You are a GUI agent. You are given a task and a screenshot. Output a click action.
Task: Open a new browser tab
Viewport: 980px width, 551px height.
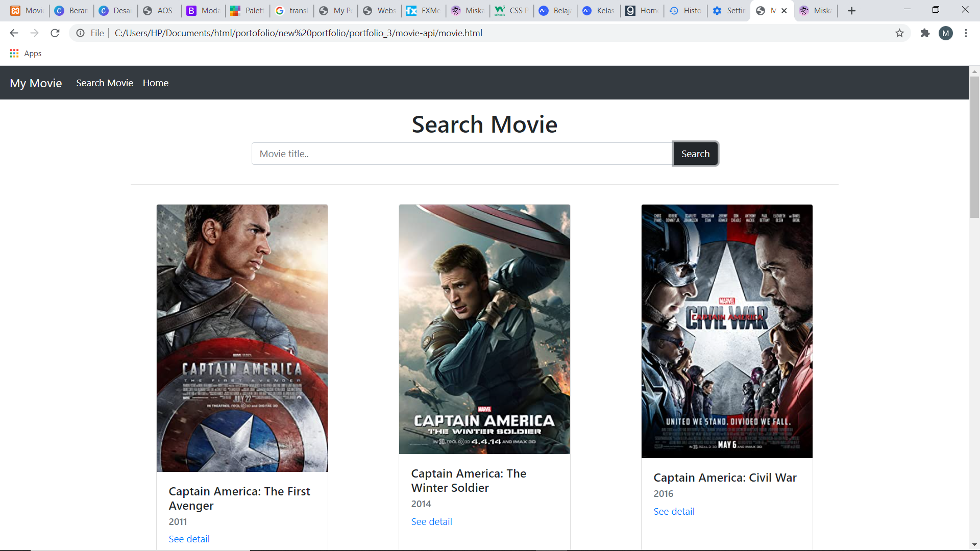click(x=851, y=11)
